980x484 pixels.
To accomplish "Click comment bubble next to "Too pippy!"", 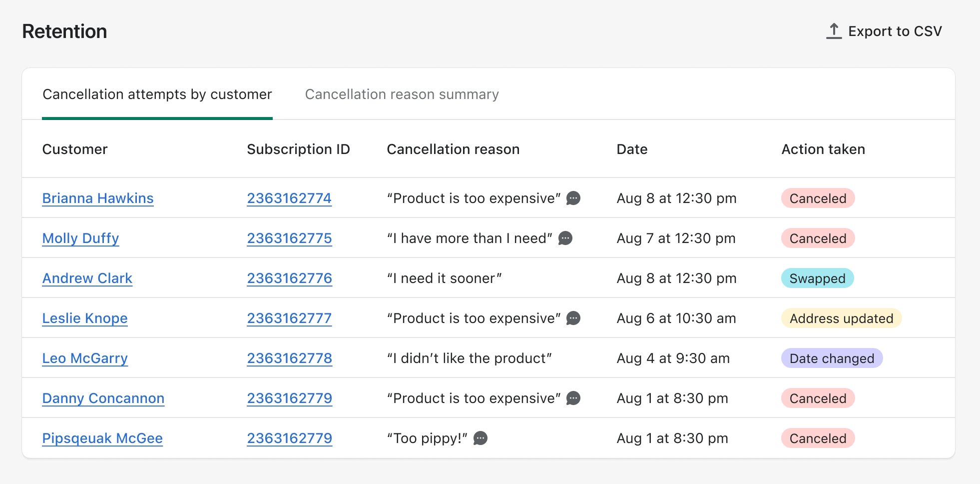I will click(481, 438).
